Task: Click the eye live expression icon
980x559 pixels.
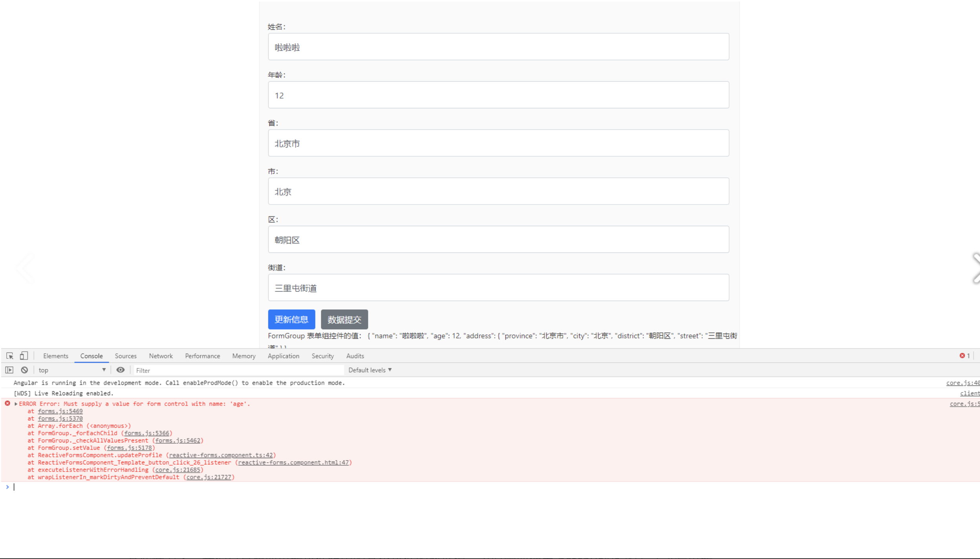Action: (121, 370)
